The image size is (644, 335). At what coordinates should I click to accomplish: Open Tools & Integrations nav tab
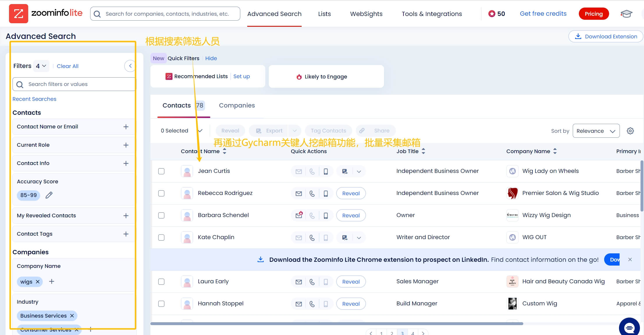(432, 14)
